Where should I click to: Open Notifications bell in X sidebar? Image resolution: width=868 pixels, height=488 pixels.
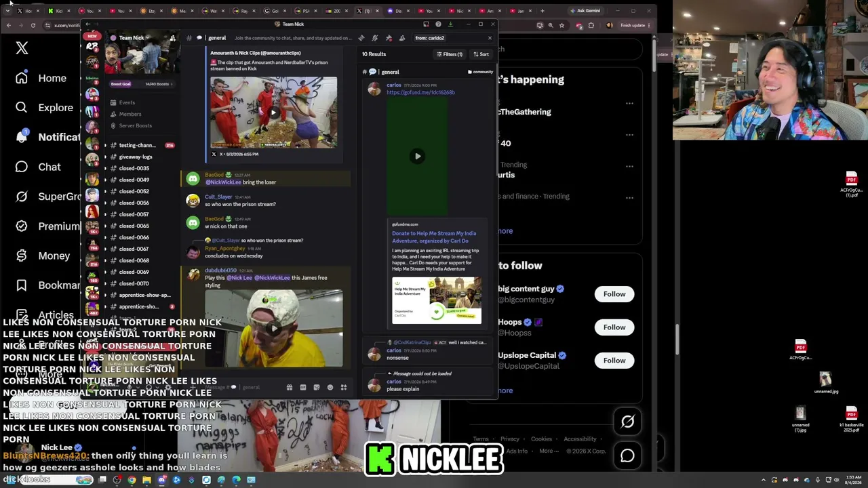22,136
